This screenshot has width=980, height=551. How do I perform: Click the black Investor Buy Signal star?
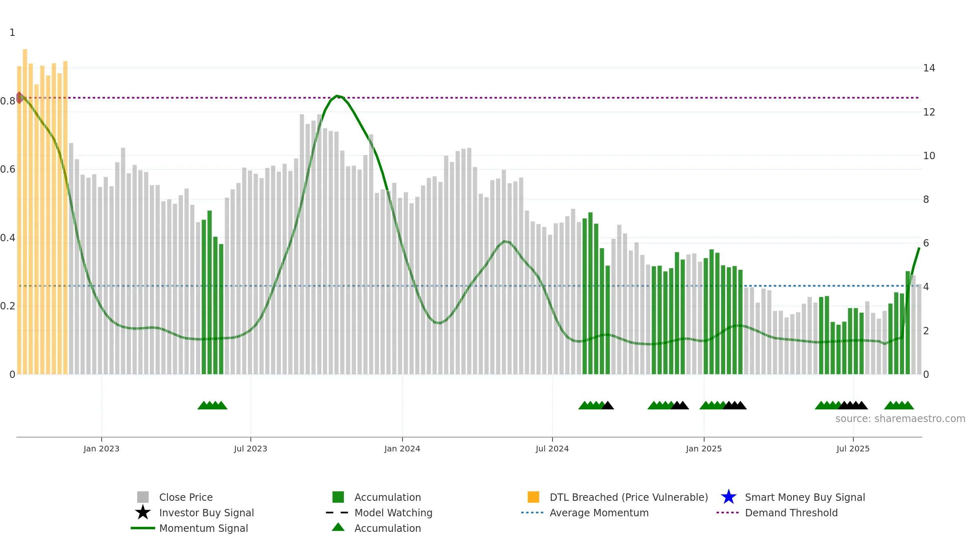(x=143, y=513)
